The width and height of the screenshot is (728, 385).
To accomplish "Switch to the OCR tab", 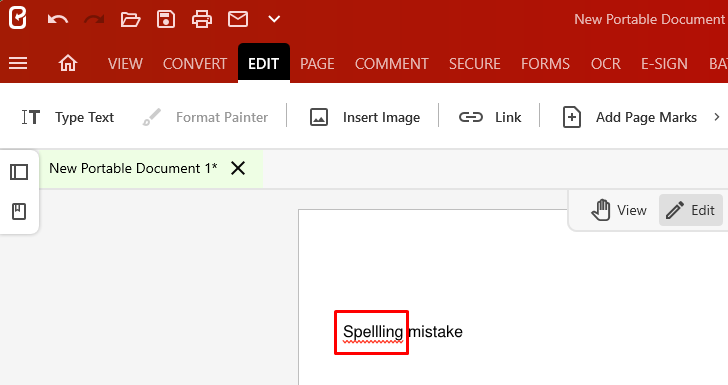I will tap(605, 64).
